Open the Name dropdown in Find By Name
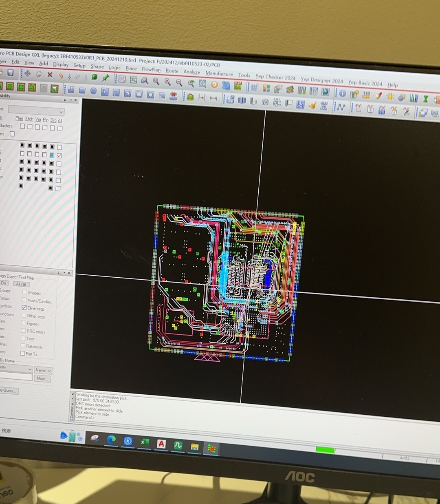Screen dimensions: 440x504 click(43, 370)
